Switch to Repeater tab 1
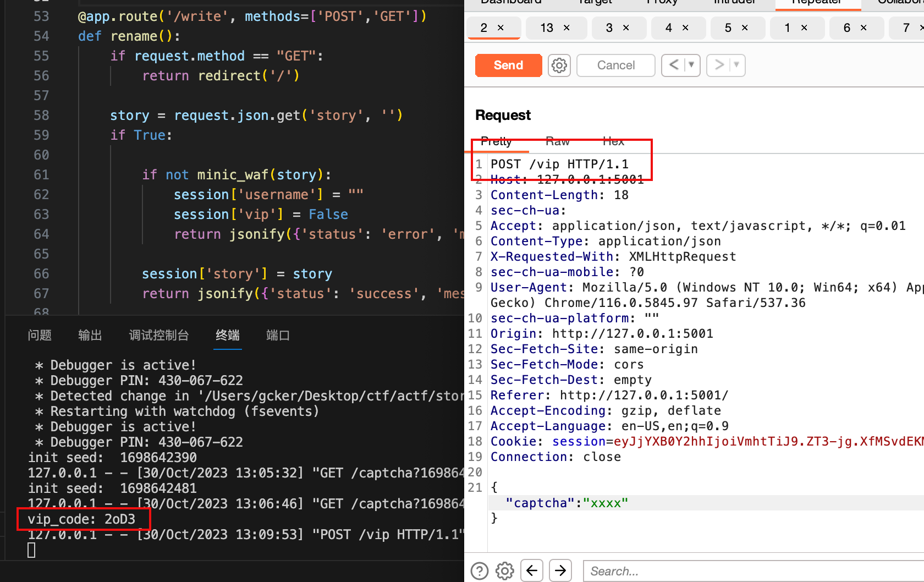 788,28
